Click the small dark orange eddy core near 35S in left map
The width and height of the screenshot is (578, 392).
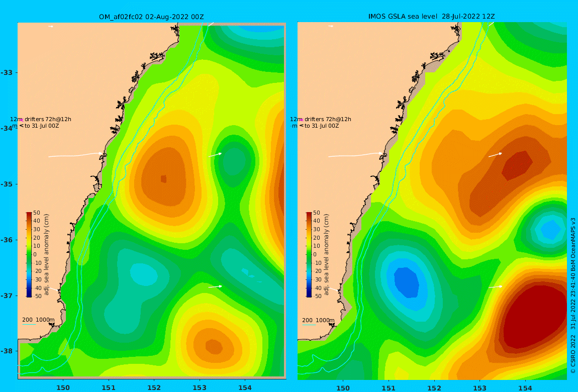164,179
